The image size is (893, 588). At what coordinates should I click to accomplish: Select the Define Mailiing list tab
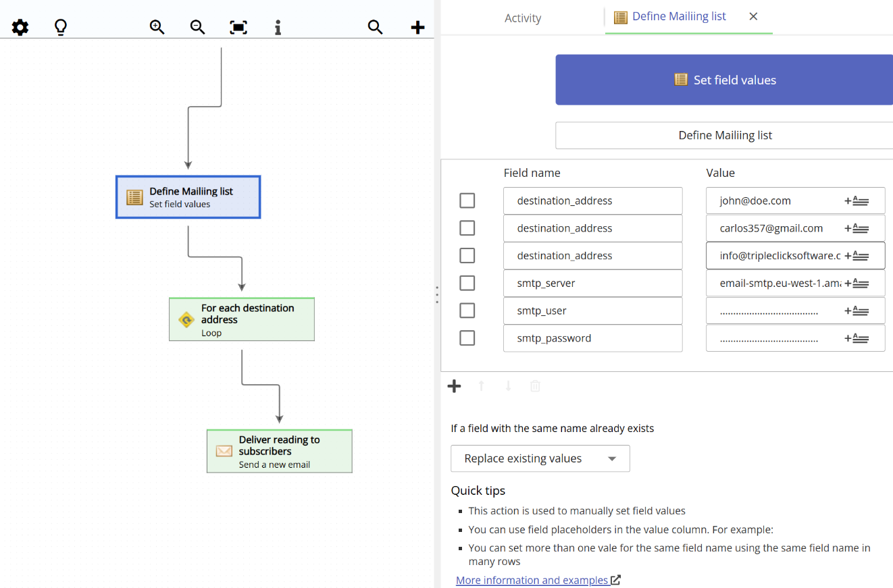tap(678, 17)
